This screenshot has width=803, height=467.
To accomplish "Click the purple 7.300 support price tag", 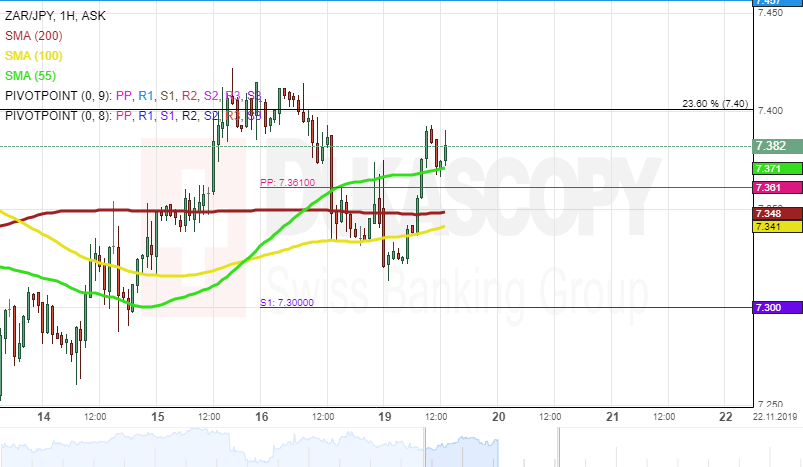I will click(777, 307).
